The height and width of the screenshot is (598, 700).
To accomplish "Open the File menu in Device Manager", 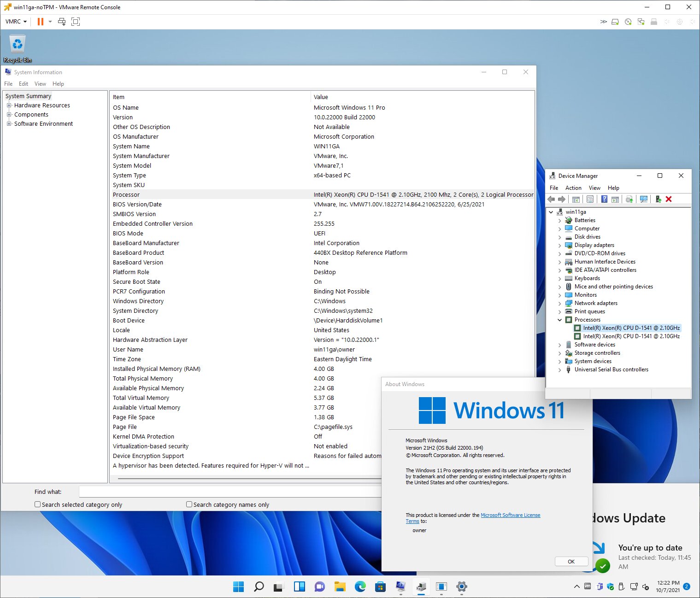I will point(554,188).
